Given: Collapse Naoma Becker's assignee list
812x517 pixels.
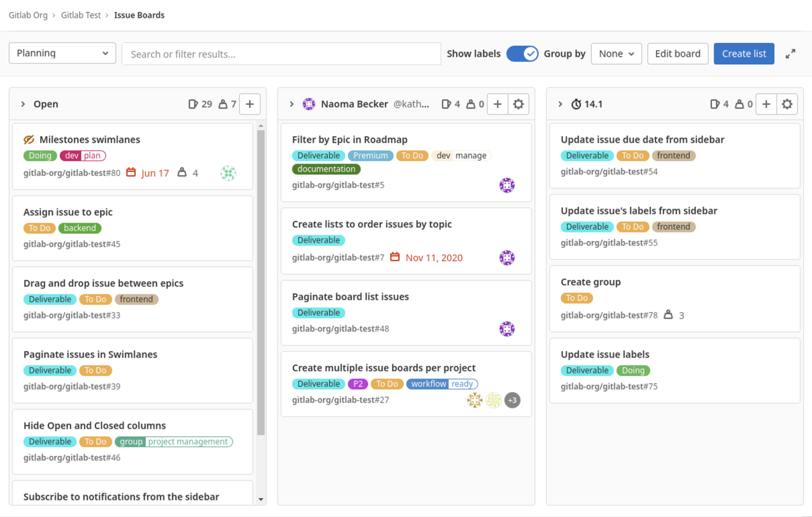Looking at the screenshot, I should point(291,104).
